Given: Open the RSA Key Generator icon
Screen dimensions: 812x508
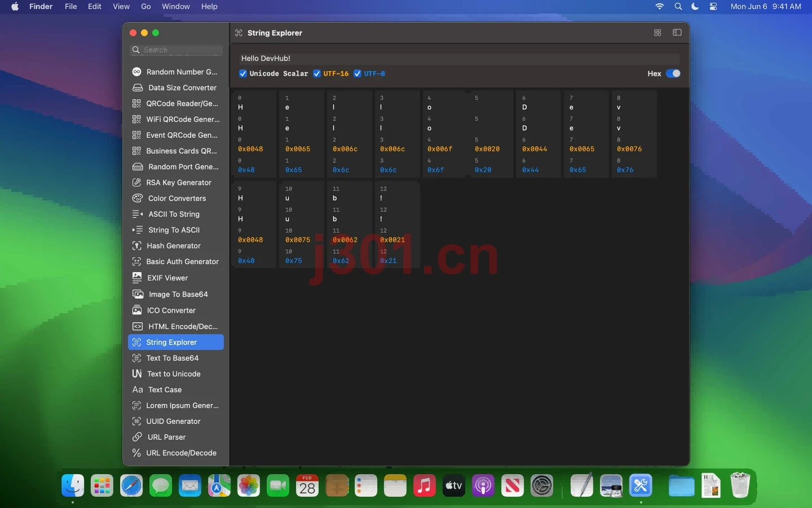Looking at the screenshot, I should [136, 182].
